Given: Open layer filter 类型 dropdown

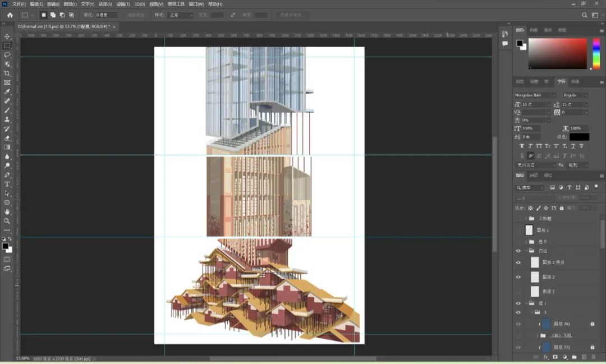Looking at the screenshot, I should [x=530, y=188].
